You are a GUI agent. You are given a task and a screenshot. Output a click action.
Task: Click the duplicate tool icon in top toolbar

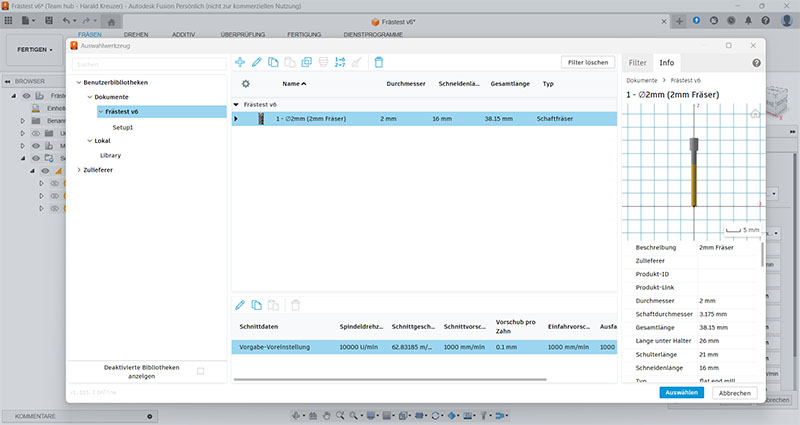coord(307,62)
